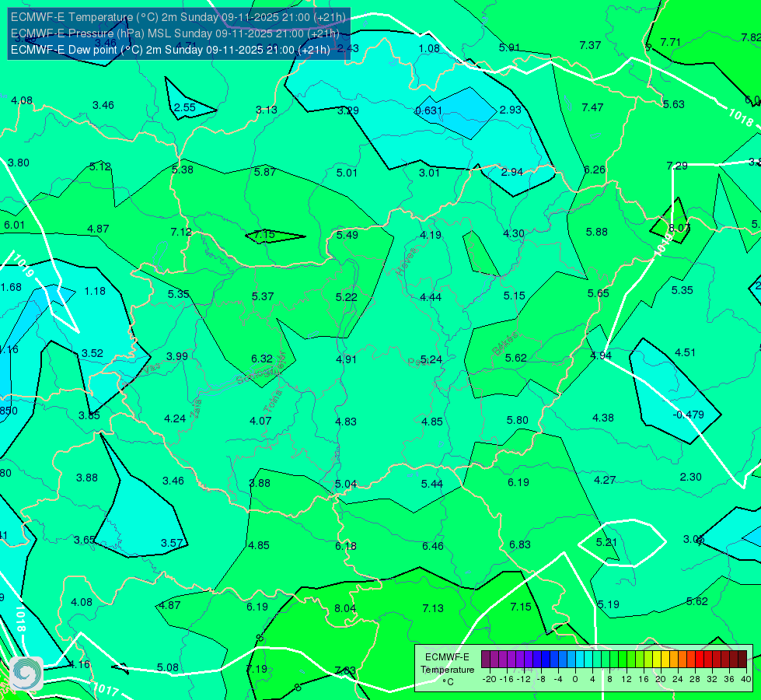Click the map value 7.12
Viewport: 761px width, 700px height.
pyautogui.click(x=181, y=233)
